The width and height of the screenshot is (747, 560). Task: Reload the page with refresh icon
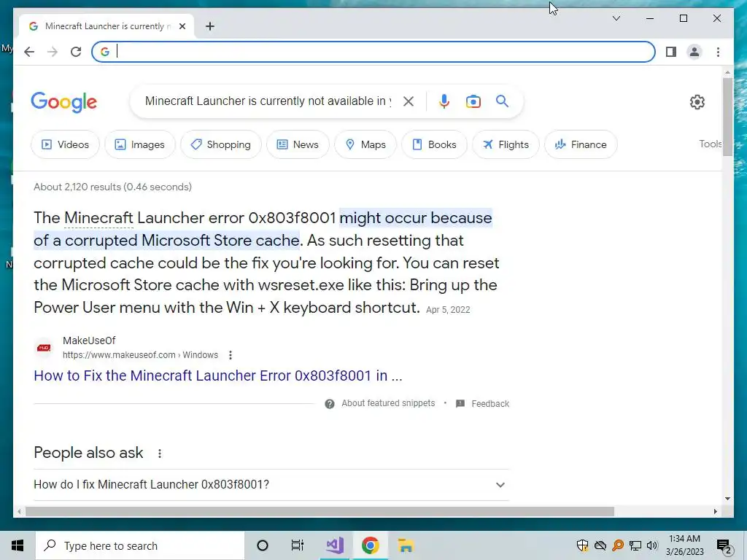(x=76, y=52)
